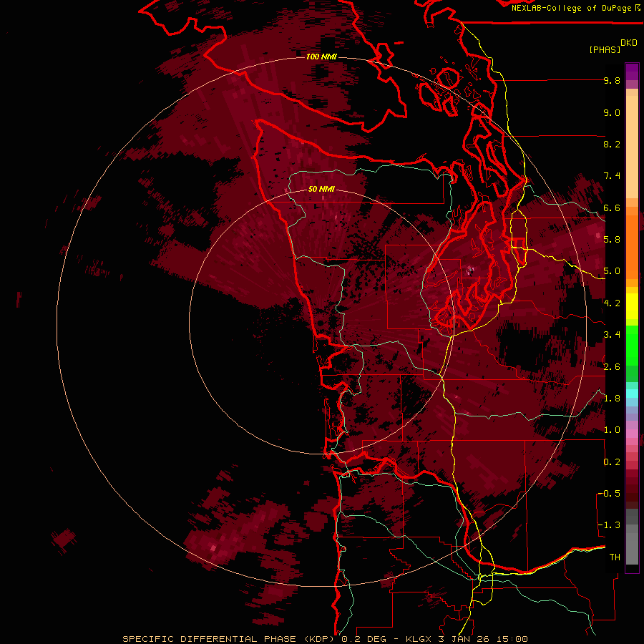This screenshot has width=644, height=644.
Task: Click the 3.4 value on the color scale
Action: 612,335
